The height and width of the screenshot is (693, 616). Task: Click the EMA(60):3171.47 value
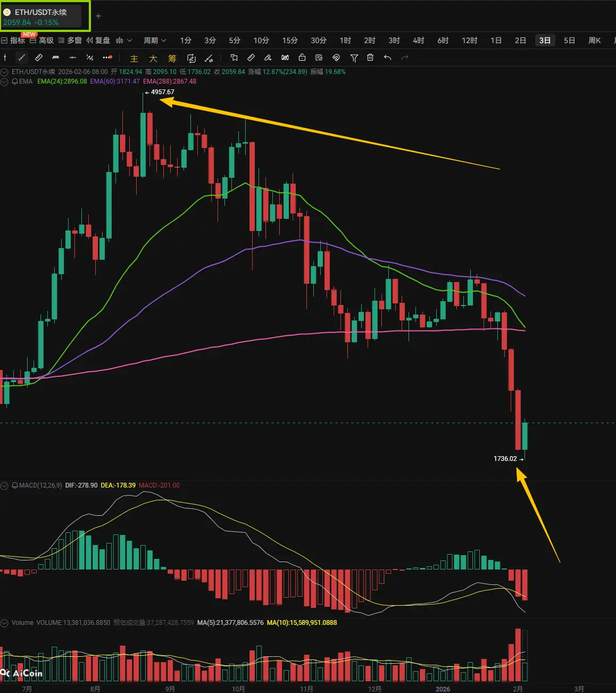point(115,81)
